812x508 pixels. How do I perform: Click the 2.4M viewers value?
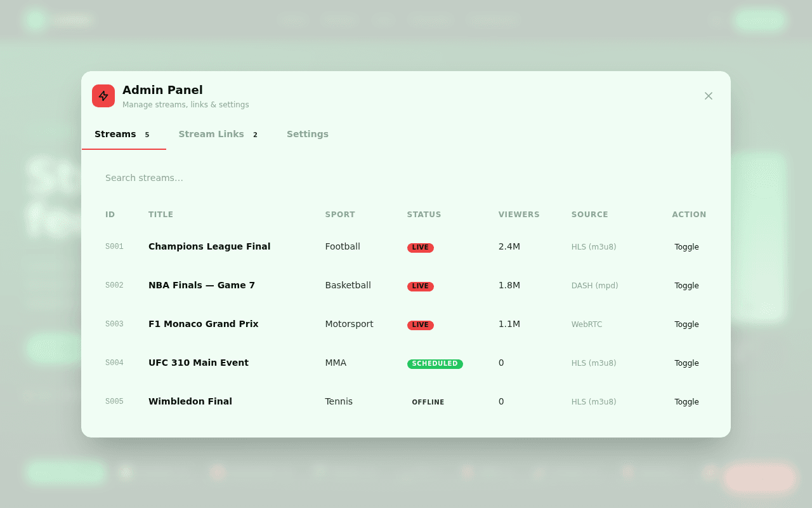pyautogui.click(x=509, y=246)
